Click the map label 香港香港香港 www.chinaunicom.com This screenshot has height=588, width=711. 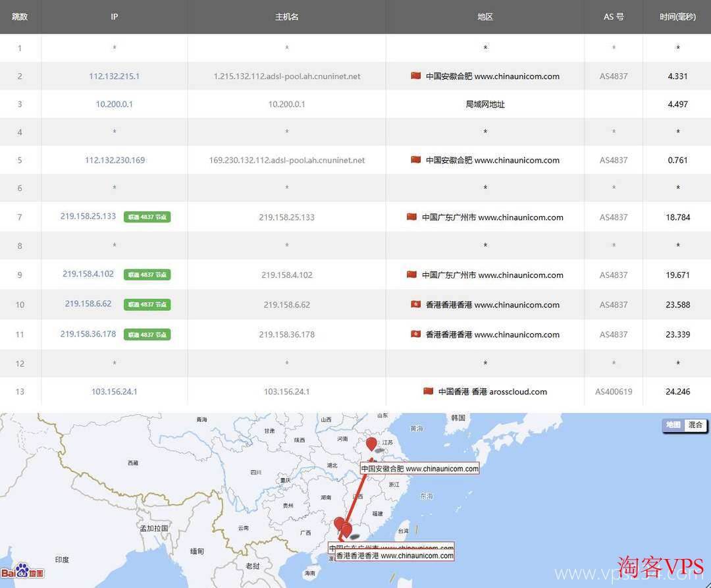pyautogui.click(x=394, y=555)
